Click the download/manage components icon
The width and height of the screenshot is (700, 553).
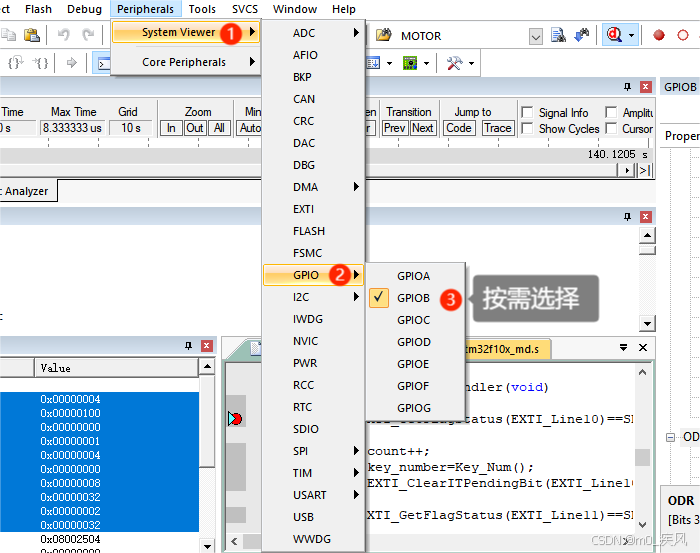click(x=582, y=35)
